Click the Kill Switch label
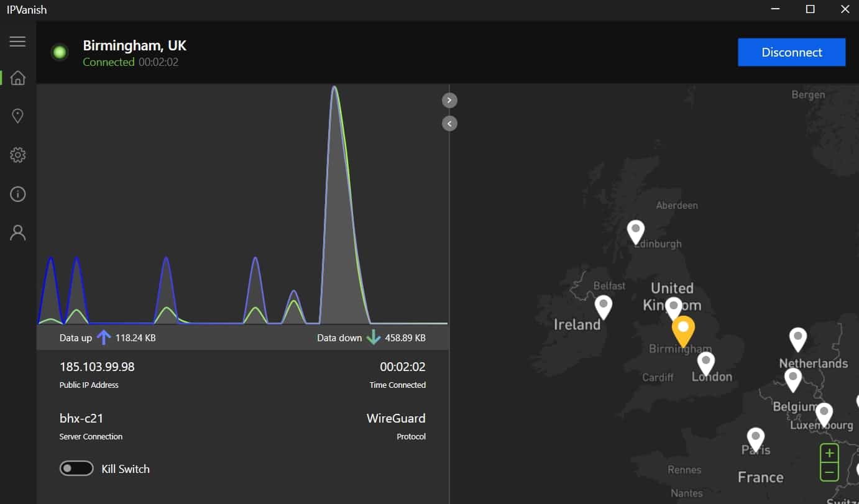Viewport: 859px width, 504px height. pyautogui.click(x=126, y=469)
